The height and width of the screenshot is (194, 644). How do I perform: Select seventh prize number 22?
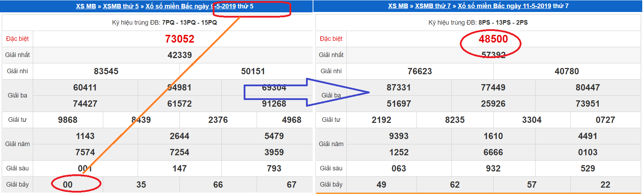(605, 185)
